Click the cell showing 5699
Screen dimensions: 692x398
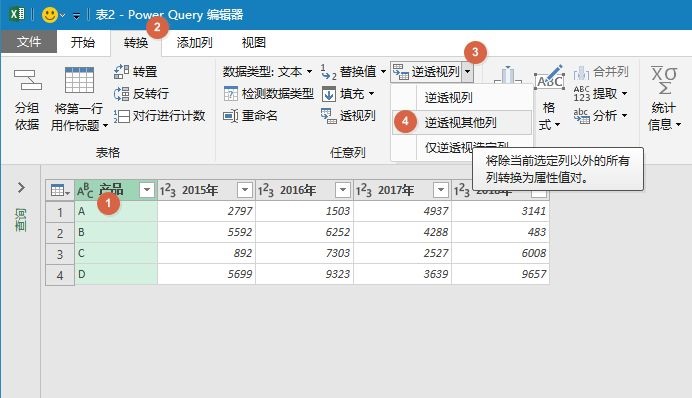(207, 274)
